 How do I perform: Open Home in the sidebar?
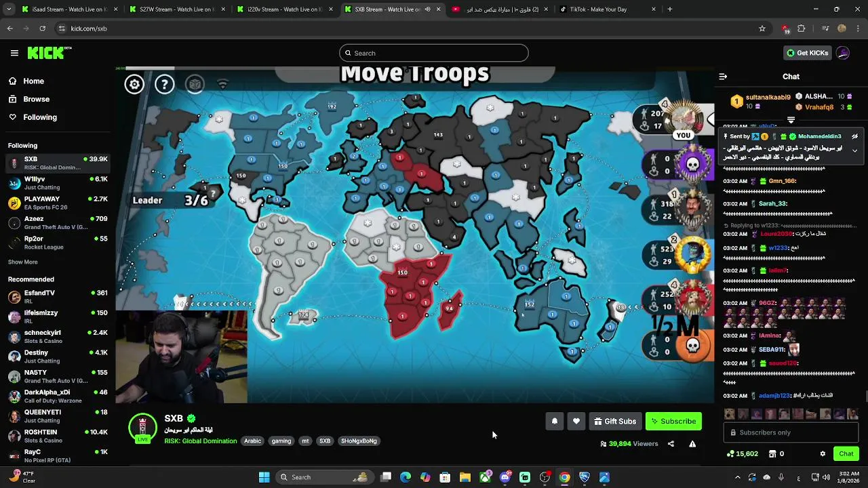click(33, 81)
